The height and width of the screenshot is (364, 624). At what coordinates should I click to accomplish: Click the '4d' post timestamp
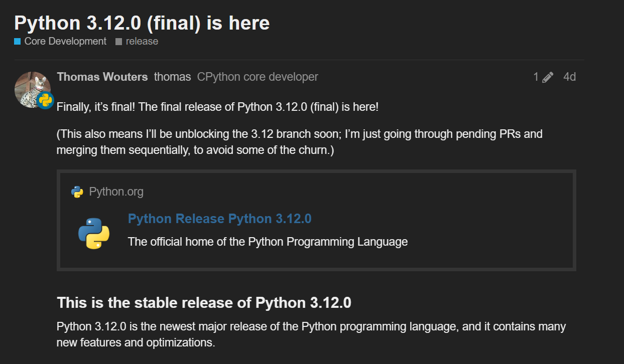(x=569, y=76)
